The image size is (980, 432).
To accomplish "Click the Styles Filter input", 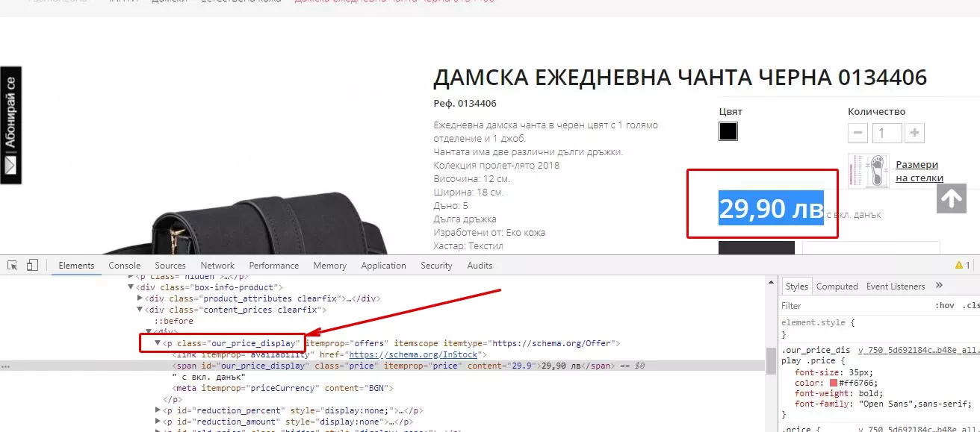I will pos(852,305).
